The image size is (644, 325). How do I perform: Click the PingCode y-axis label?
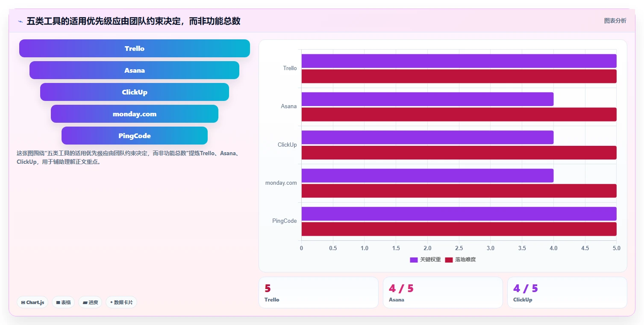coord(285,221)
